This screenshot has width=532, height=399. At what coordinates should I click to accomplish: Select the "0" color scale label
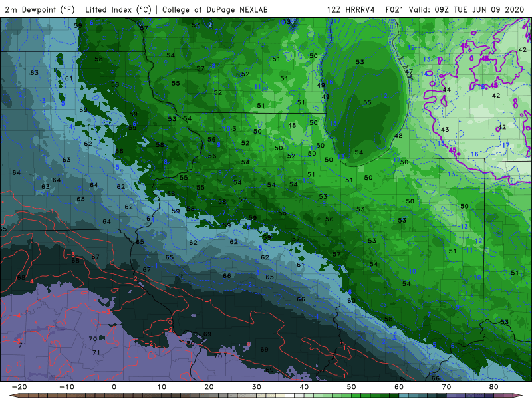(x=114, y=387)
